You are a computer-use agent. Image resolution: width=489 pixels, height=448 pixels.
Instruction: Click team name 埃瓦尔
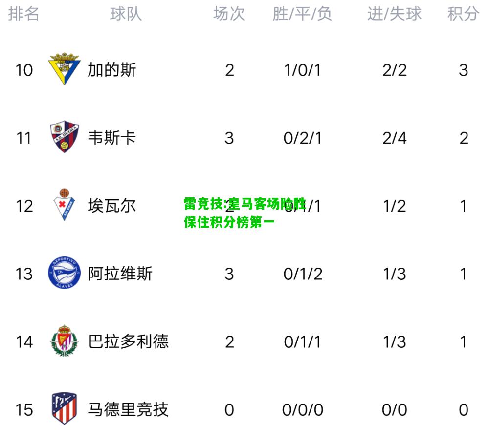(111, 206)
